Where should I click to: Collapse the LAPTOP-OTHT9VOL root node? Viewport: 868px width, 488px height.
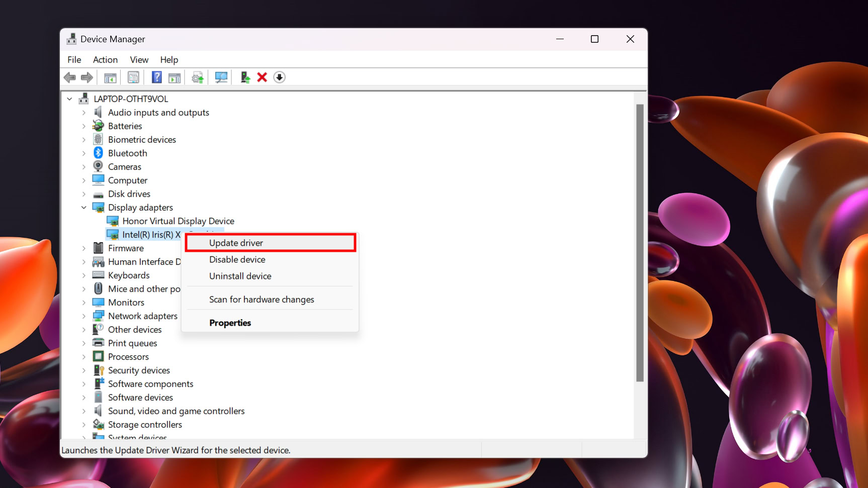(x=69, y=99)
